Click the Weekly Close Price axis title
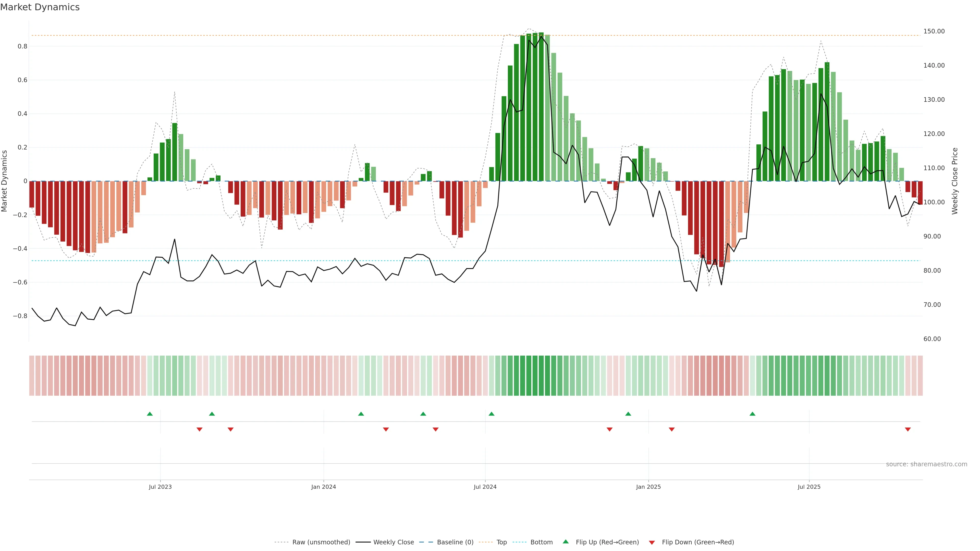 tap(955, 181)
